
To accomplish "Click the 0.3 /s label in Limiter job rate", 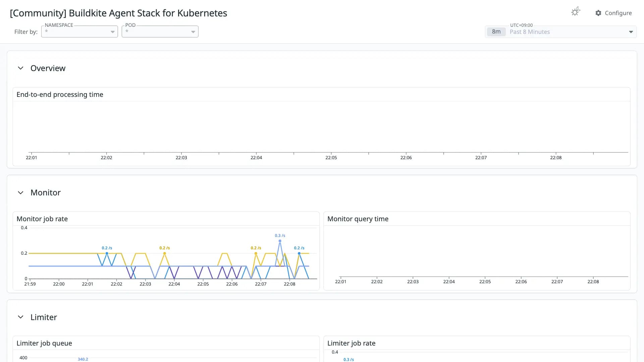I will 348,360.
